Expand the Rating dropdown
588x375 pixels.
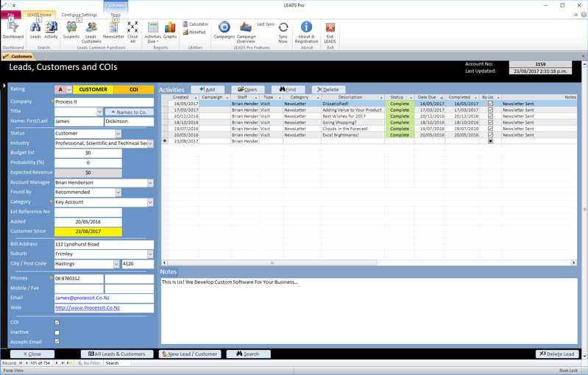69,90
